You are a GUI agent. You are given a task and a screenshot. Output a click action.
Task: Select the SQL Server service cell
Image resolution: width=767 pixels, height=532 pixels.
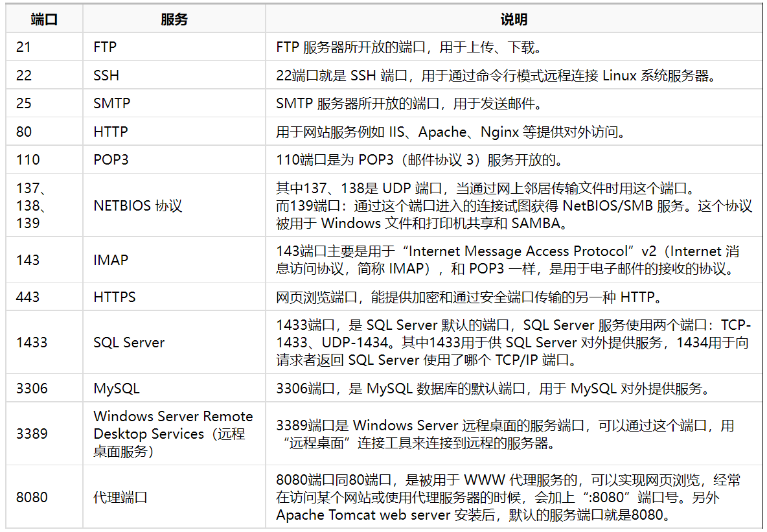point(129,342)
